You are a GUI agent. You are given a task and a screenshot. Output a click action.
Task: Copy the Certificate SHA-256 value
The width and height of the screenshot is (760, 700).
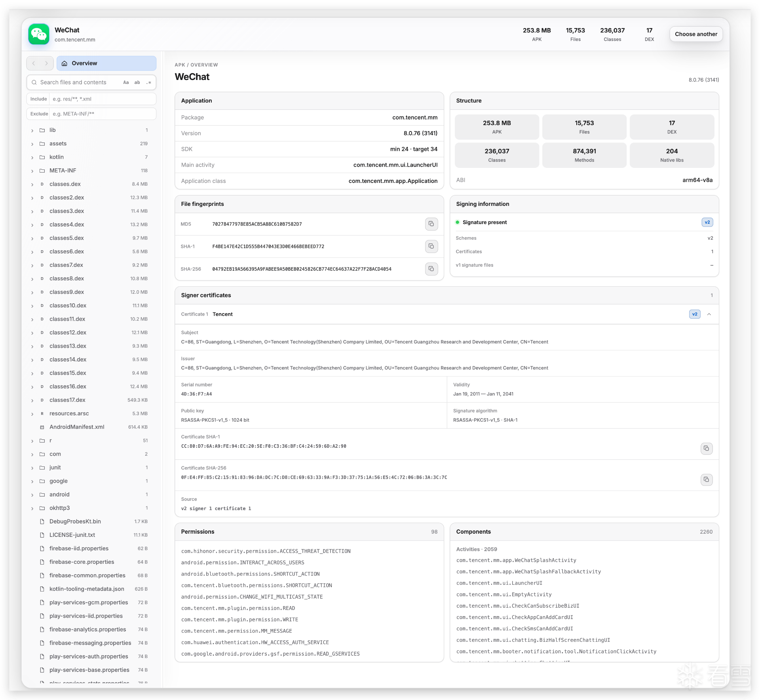pyautogui.click(x=706, y=480)
